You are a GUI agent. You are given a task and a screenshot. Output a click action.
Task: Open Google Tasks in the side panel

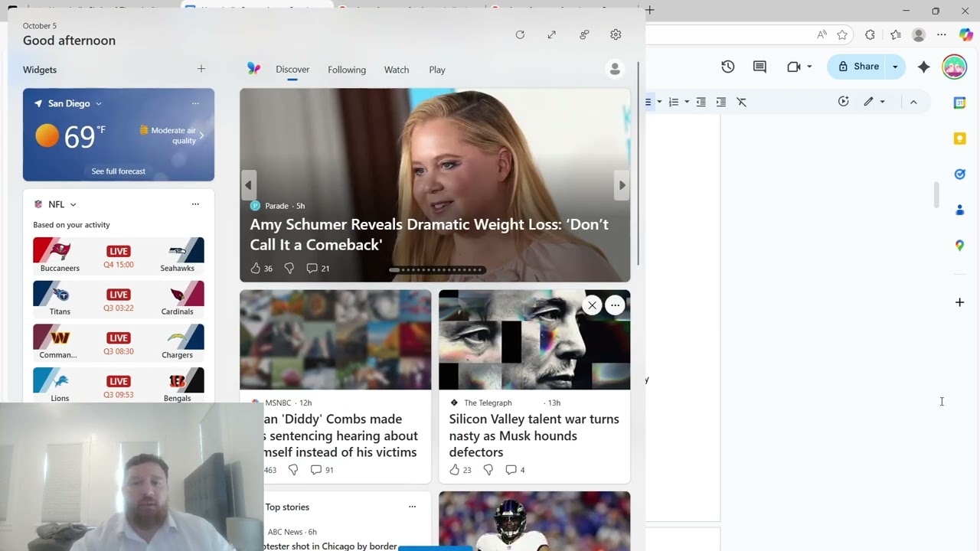[x=959, y=174]
